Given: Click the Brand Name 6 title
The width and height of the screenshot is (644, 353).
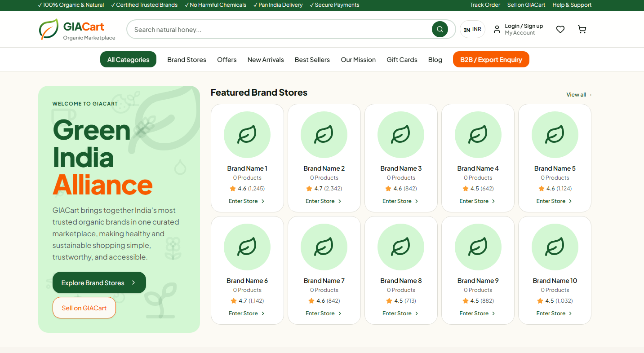Looking at the screenshot, I should coord(247,281).
